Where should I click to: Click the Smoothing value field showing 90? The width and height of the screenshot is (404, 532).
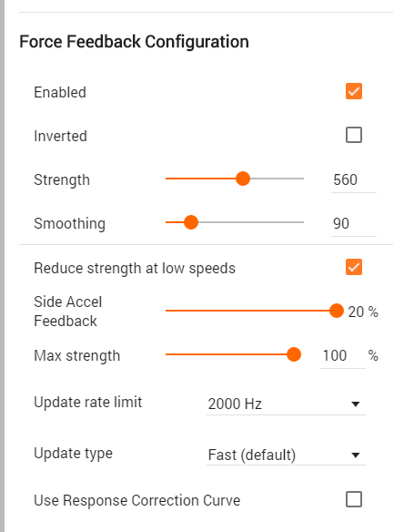(353, 223)
